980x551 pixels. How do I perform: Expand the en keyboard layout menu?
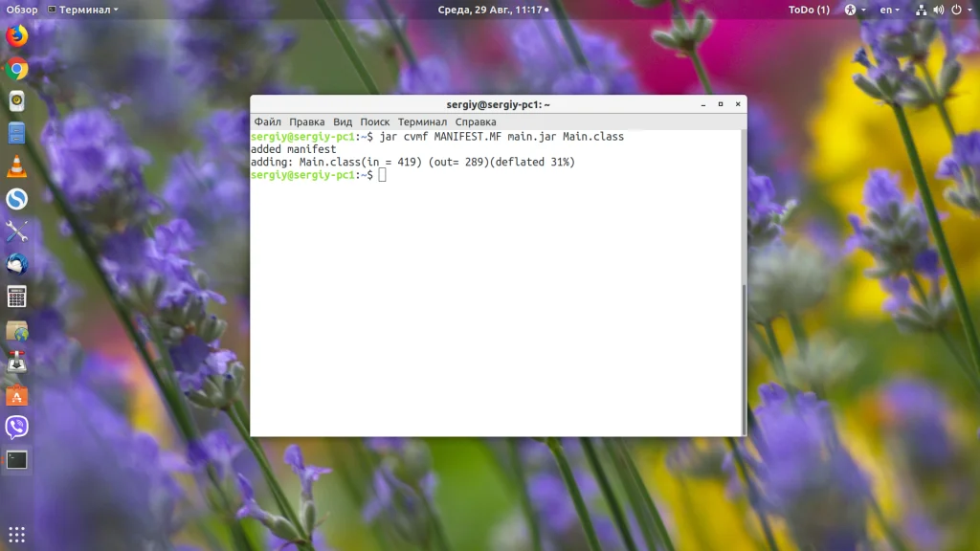click(x=889, y=10)
